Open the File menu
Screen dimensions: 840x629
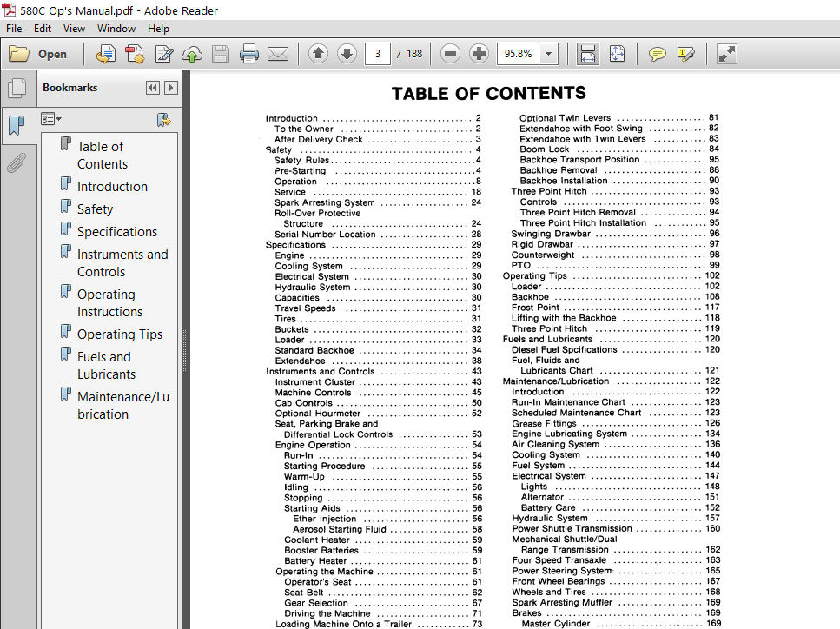click(14, 29)
